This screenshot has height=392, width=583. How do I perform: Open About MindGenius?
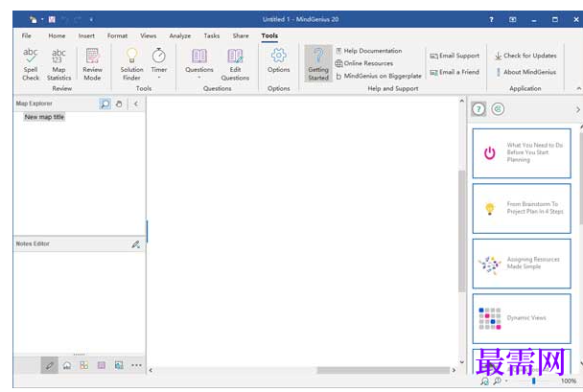[x=525, y=72]
